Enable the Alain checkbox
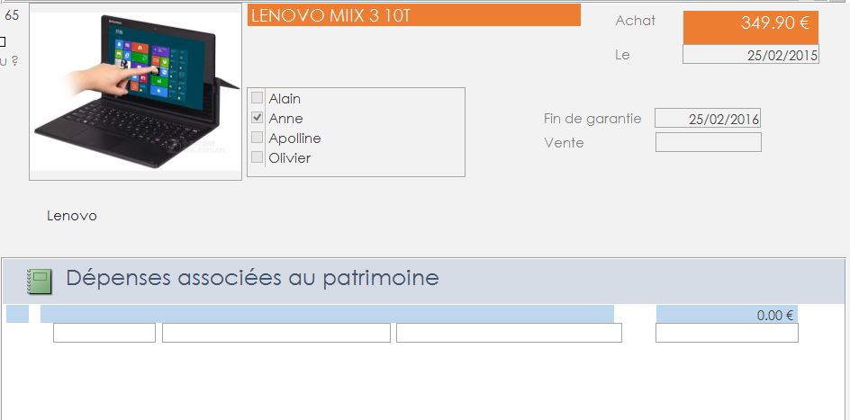868x420 pixels. pos(258,98)
